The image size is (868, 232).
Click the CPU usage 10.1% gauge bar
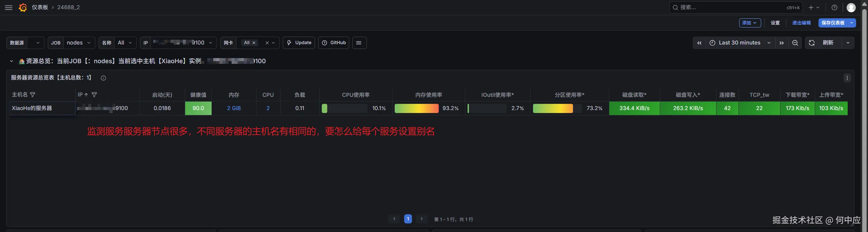pyautogui.click(x=344, y=108)
